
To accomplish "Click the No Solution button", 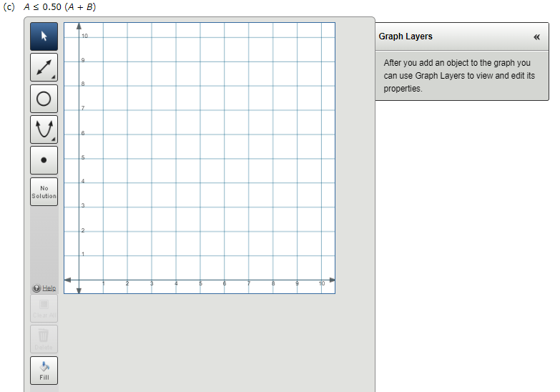I will coord(44,192).
